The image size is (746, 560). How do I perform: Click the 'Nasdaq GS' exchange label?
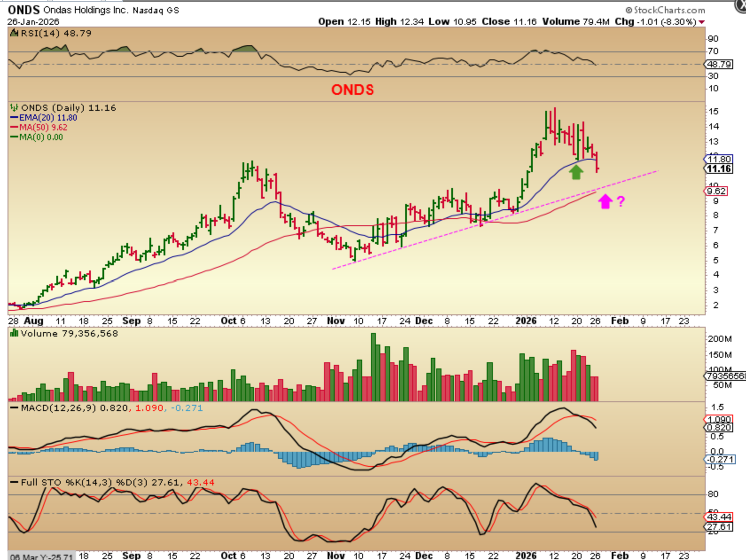pyautogui.click(x=156, y=10)
